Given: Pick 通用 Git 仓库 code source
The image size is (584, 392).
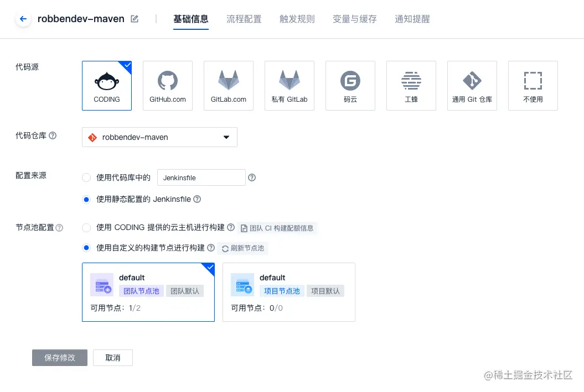Looking at the screenshot, I should pos(472,86).
